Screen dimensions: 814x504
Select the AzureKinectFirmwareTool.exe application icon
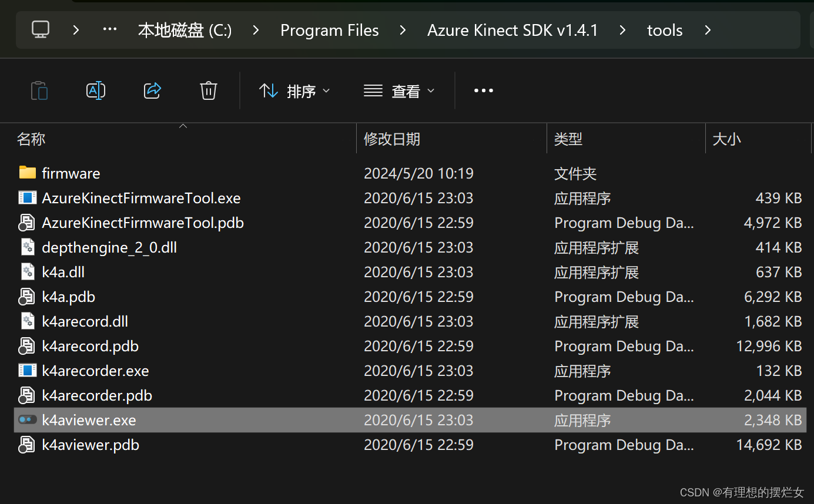(27, 197)
